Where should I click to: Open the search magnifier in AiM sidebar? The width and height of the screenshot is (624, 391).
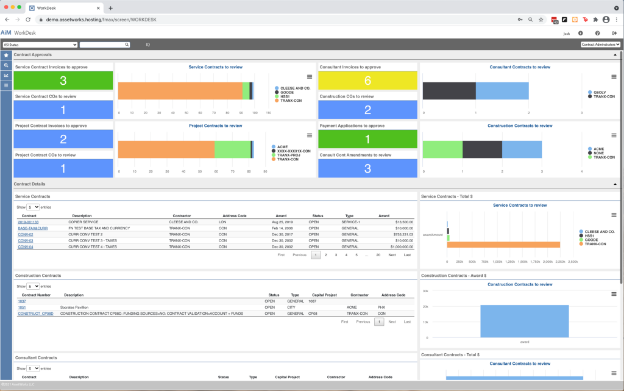tap(6, 65)
